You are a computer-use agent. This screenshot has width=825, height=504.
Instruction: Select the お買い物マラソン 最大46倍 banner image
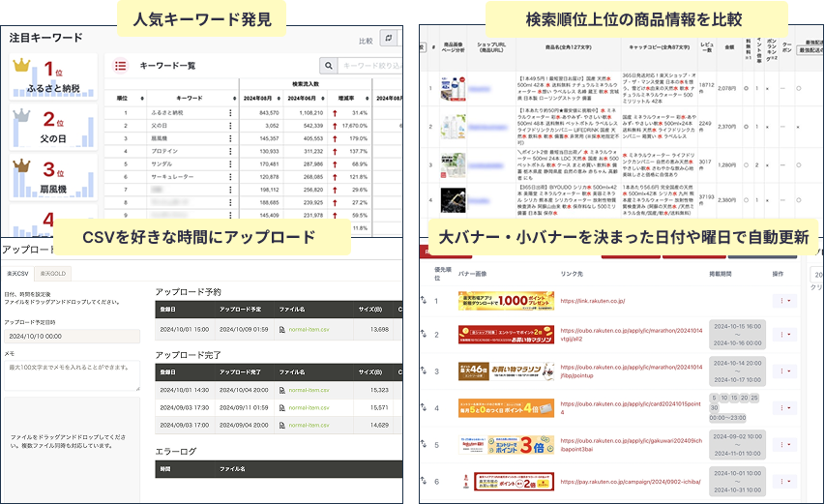coord(506,371)
